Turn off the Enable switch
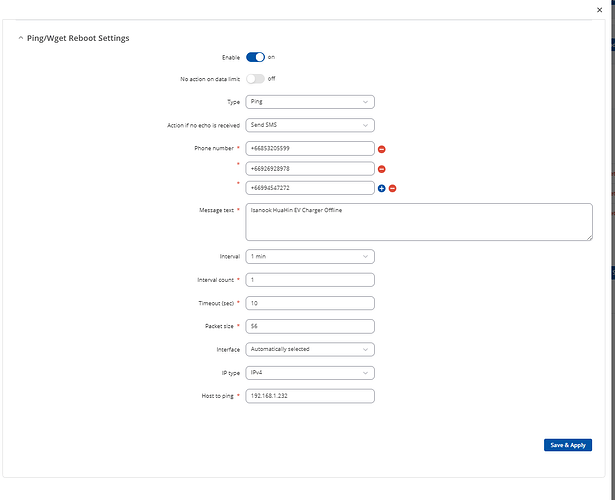This screenshot has width=615, height=500. coord(255,57)
